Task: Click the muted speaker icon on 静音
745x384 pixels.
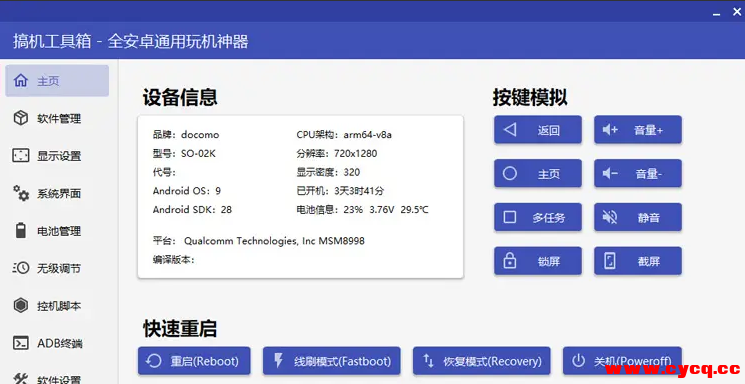Action: (x=610, y=217)
